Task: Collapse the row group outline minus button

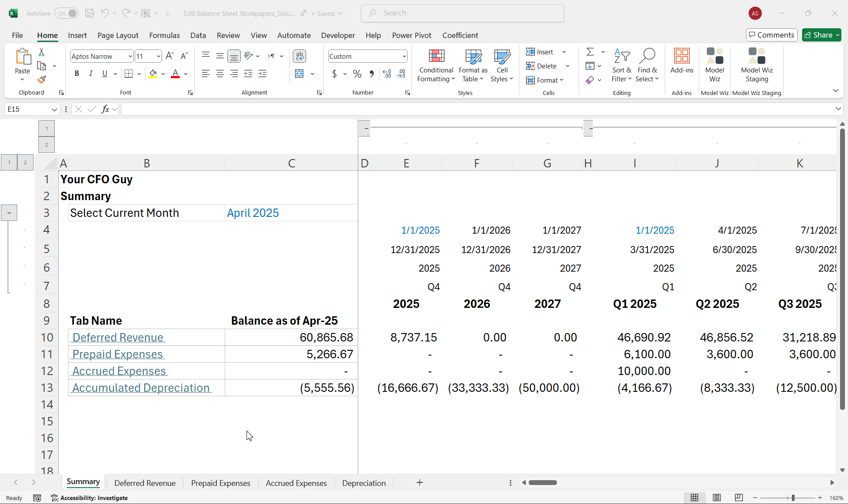Action: point(9,213)
